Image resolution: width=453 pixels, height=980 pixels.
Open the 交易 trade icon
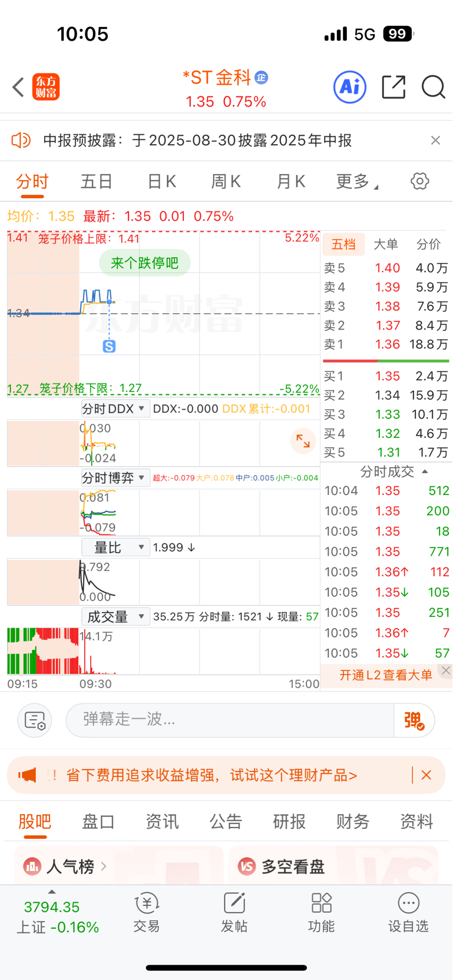click(147, 912)
